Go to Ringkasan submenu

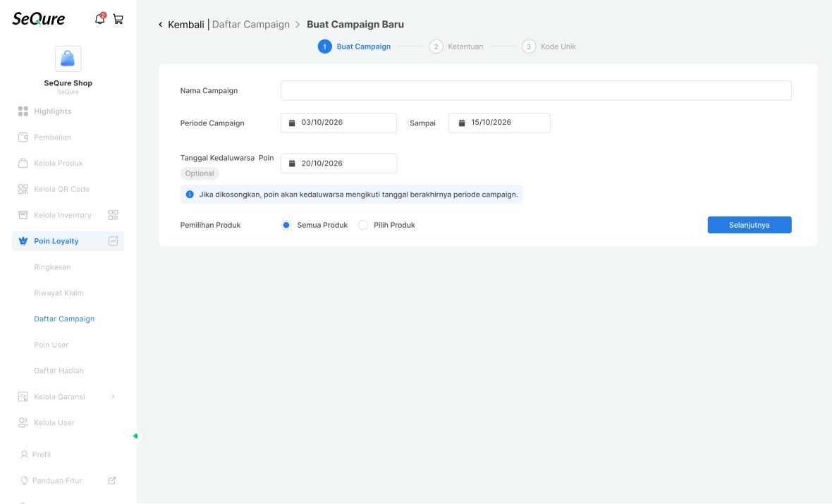pos(52,267)
